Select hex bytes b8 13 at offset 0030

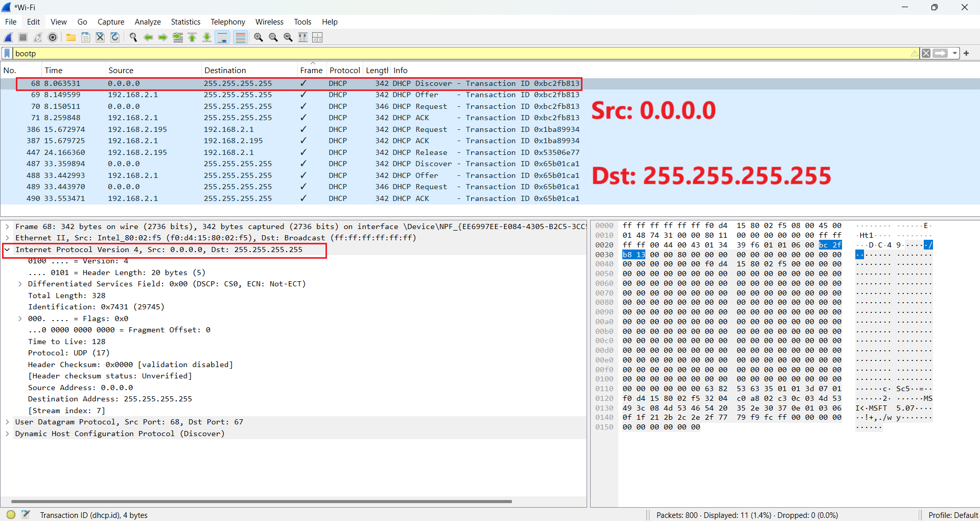(634, 255)
